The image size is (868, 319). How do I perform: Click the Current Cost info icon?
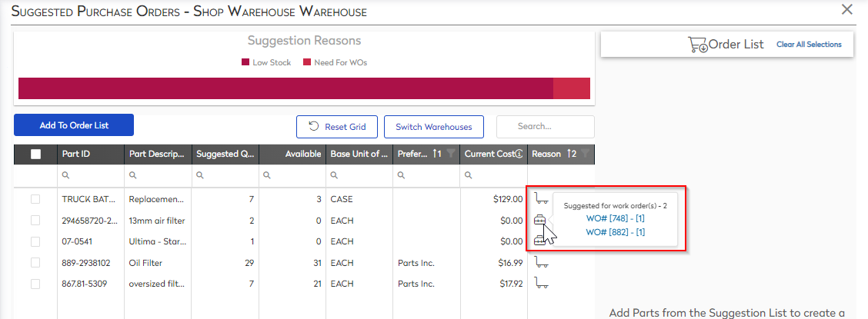[x=519, y=154]
